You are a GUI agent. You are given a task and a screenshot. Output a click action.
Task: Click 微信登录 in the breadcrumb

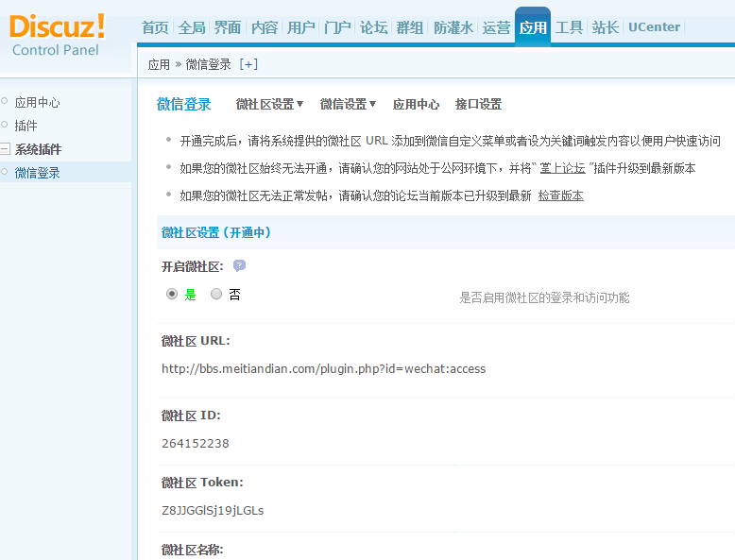point(208,64)
